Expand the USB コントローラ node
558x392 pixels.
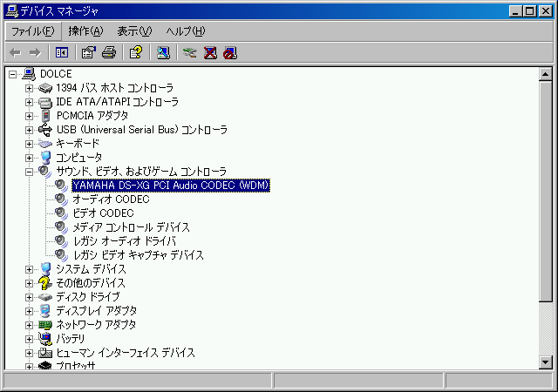pyautogui.click(x=29, y=130)
